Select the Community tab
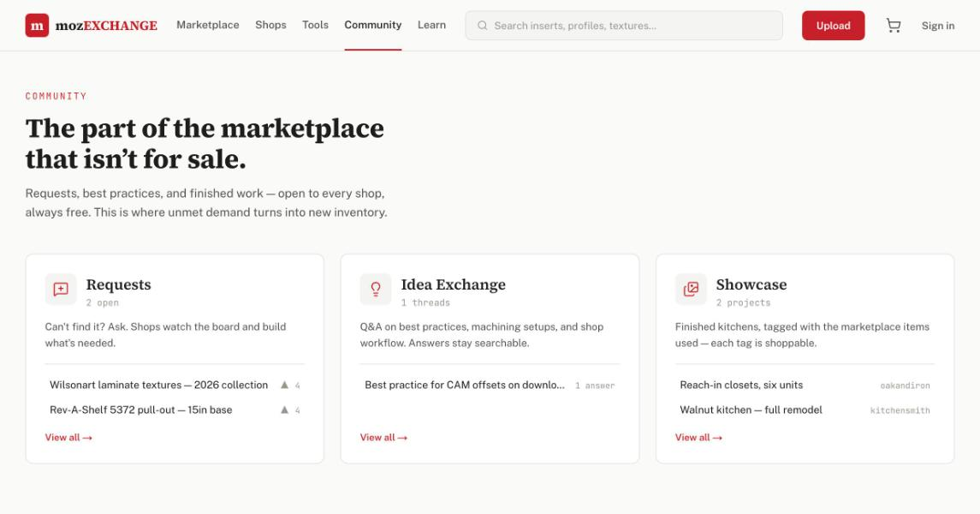The height and width of the screenshot is (514, 980). (373, 25)
